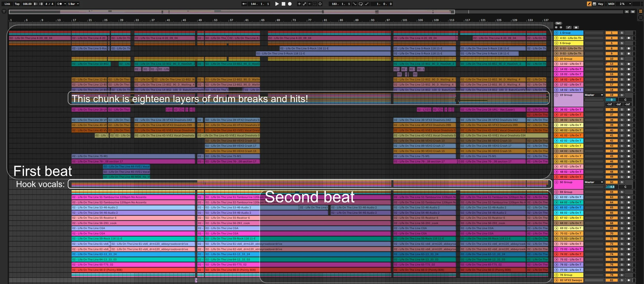
Task: Click the Link button
Action: [x=7, y=4]
